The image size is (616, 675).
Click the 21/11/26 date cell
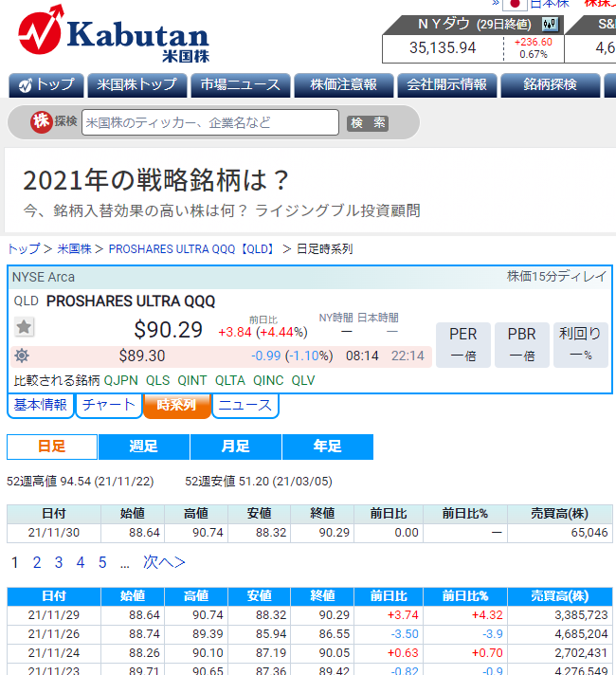click(54, 634)
